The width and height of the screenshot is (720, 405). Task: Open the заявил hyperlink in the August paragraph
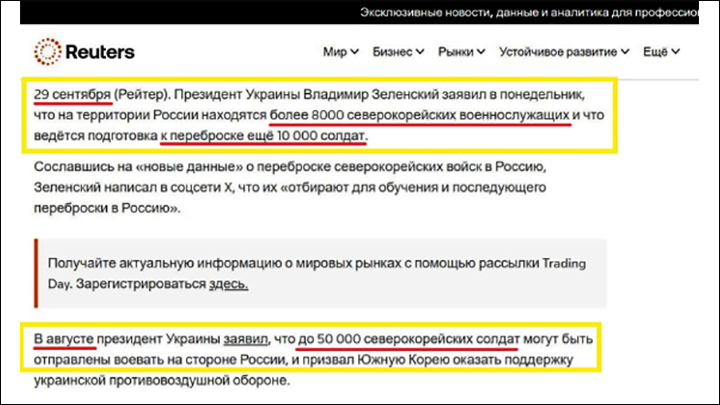click(245, 339)
